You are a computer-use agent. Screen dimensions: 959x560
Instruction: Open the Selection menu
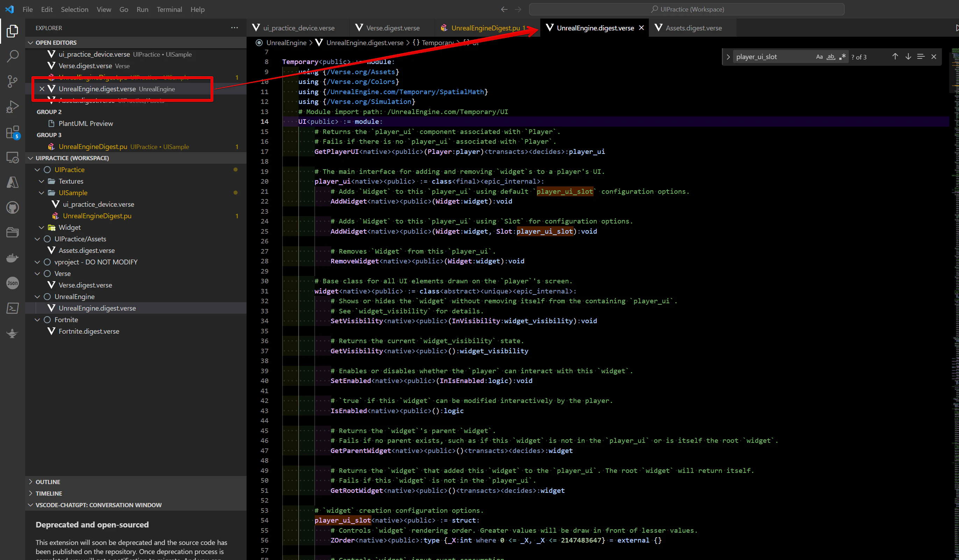pos(74,9)
